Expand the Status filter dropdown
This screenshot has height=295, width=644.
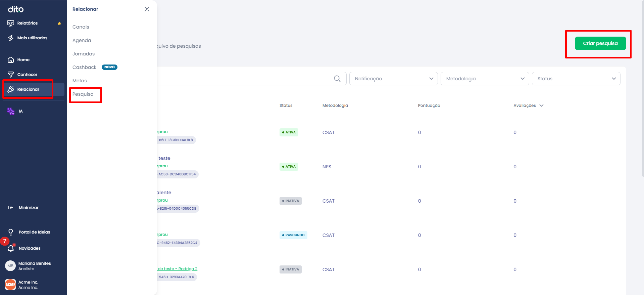[576, 79]
